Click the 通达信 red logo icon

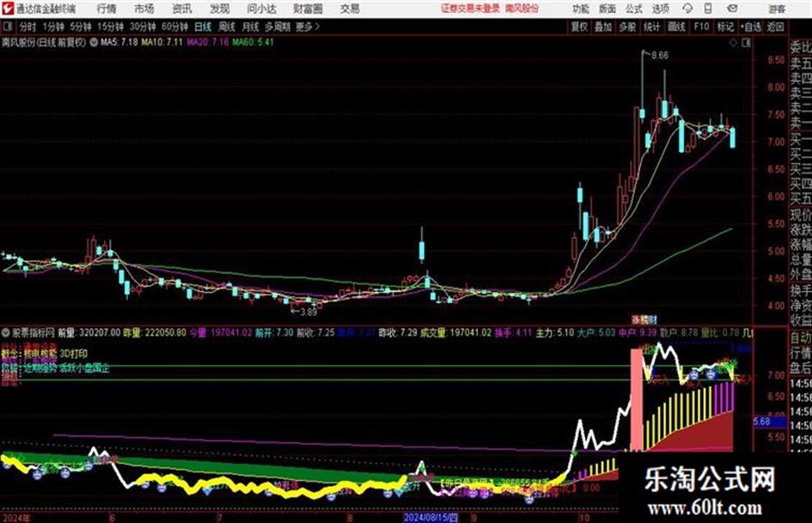[x=7, y=9]
